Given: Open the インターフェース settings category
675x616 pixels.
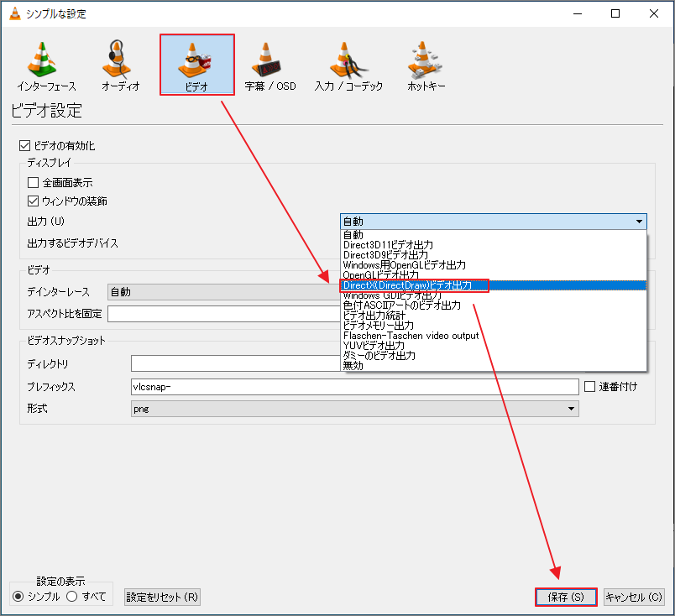Looking at the screenshot, I should point(46,65).
